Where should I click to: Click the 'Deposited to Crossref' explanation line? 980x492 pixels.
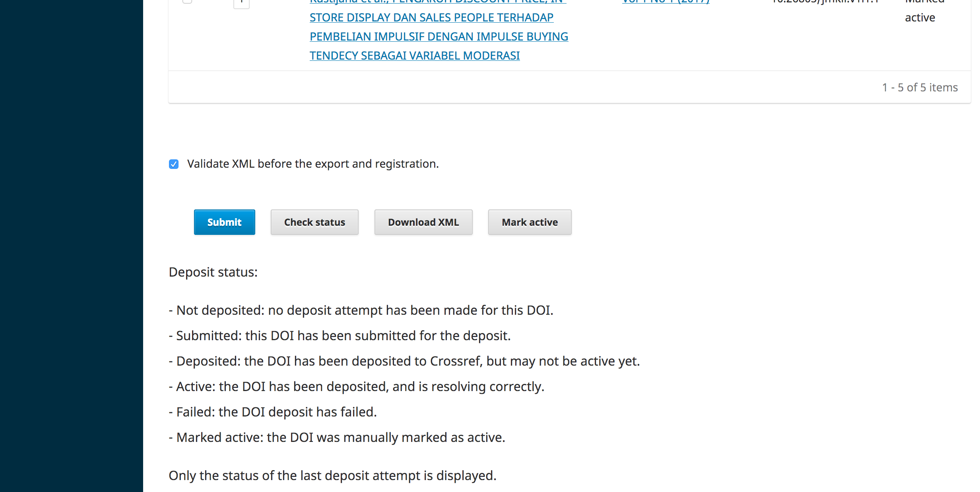click(404, 361)
